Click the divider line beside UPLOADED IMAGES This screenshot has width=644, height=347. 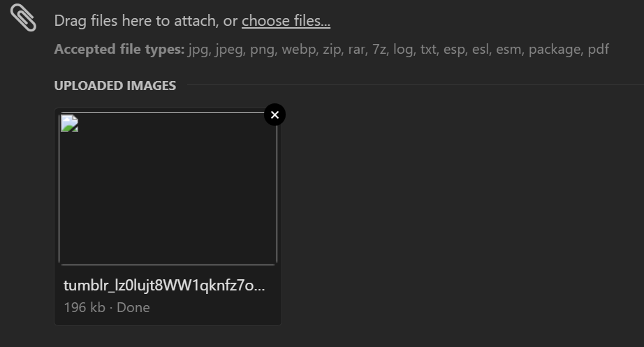pyautogui.click(x=416, y=85)
